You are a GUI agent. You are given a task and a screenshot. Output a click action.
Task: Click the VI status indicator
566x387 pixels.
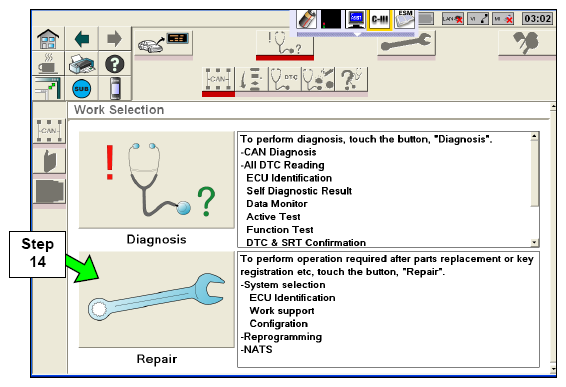(478, 18)
